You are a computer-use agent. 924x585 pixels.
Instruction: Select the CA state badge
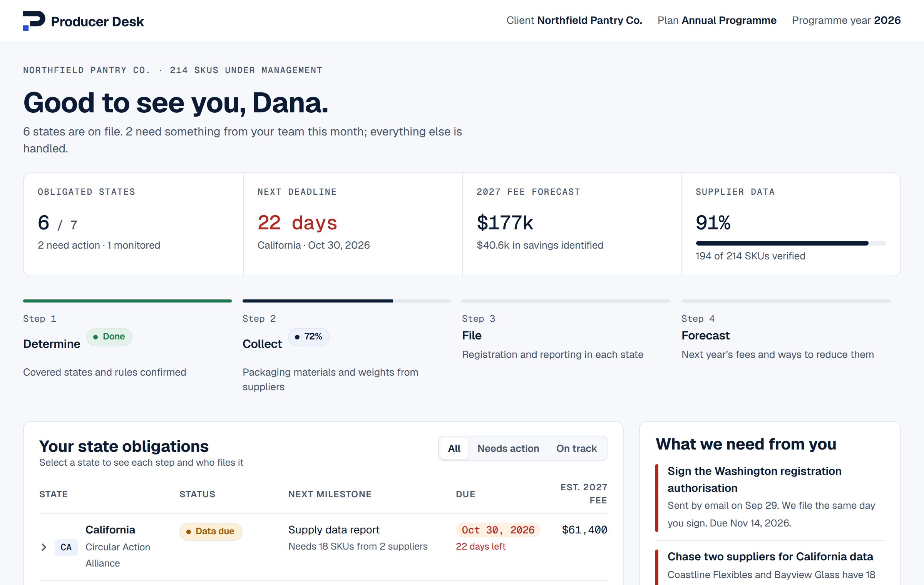(66, 547)
